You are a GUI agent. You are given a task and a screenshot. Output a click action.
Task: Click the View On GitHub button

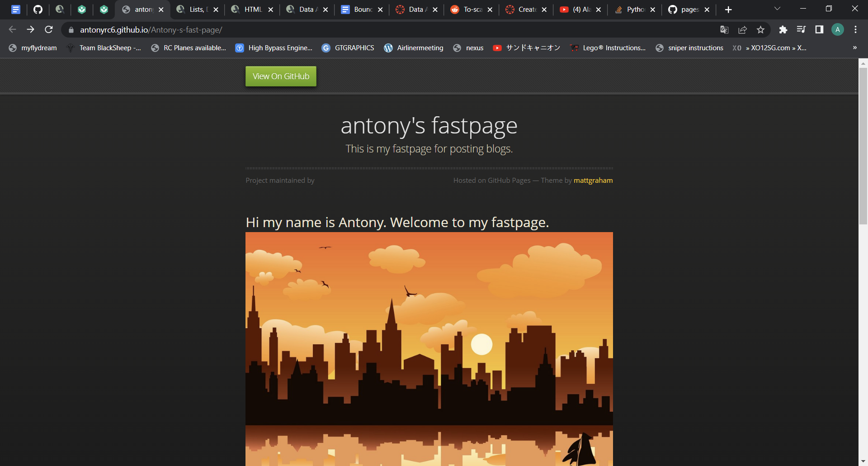(x=281, y=76)
